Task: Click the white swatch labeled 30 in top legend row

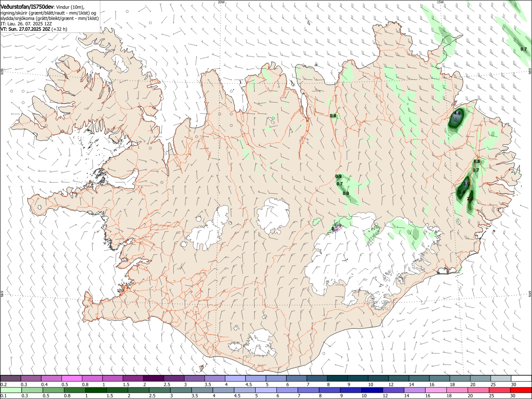Action: point(520,379)
